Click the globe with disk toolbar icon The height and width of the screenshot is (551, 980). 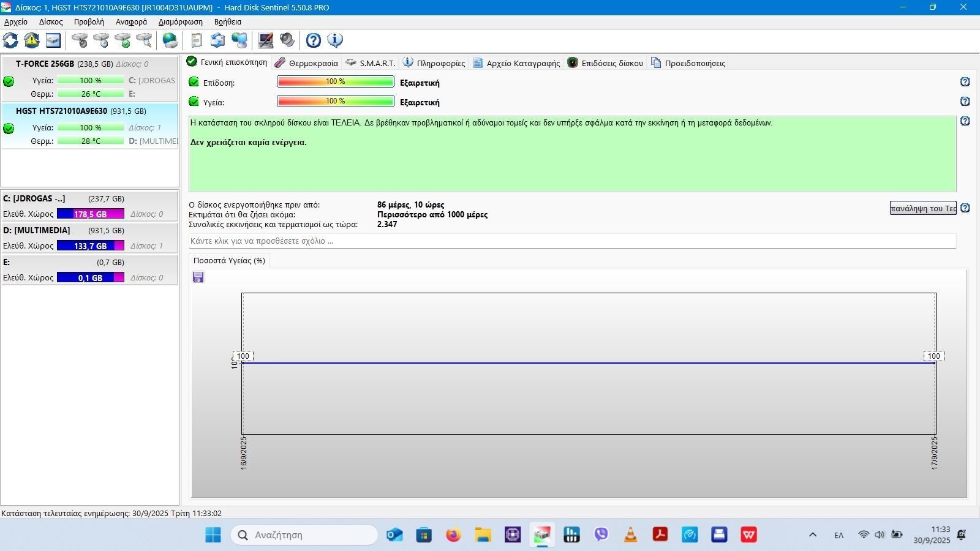170,40
